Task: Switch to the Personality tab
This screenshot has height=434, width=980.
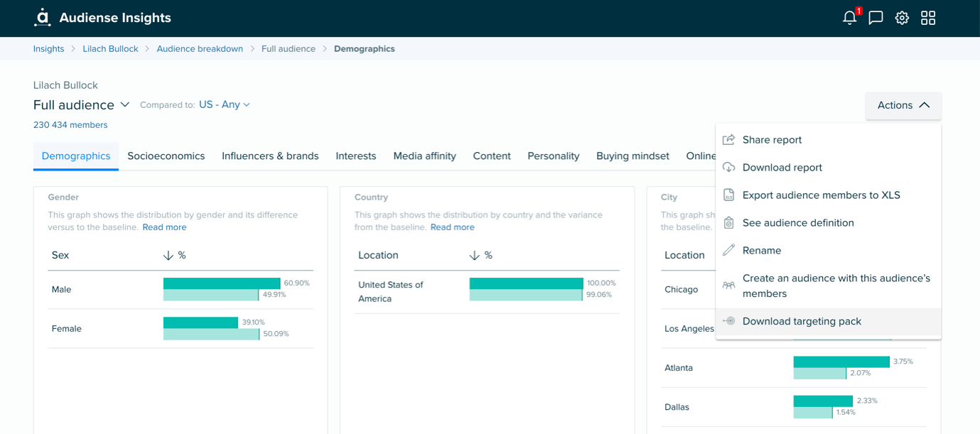Action: pyautogui.click(x=554, y=156)
